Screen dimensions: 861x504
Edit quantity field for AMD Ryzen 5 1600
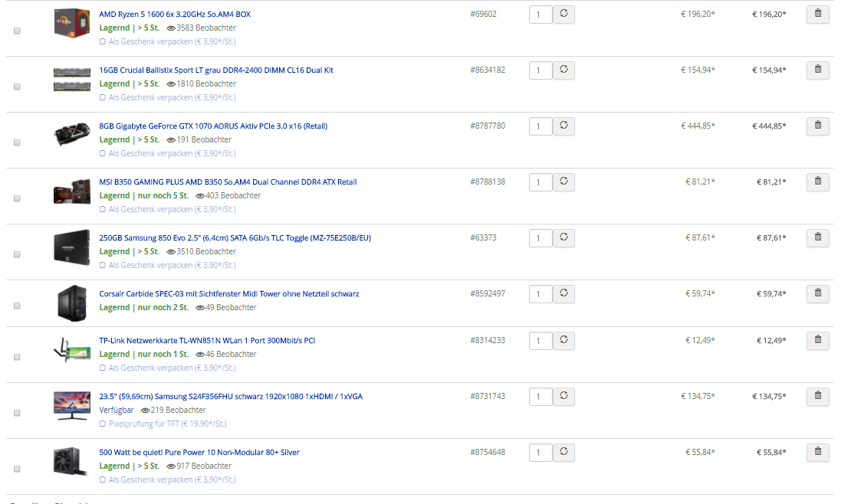click(541, 15)
